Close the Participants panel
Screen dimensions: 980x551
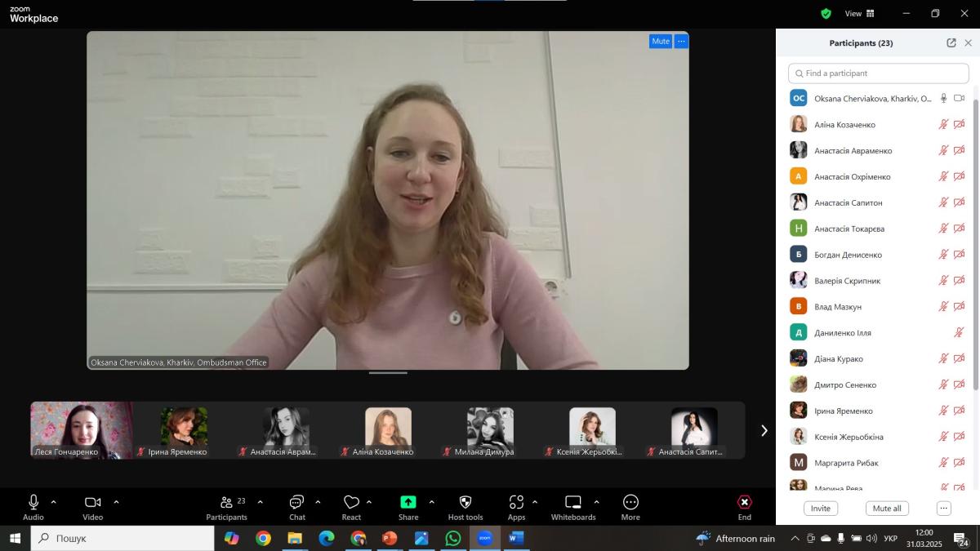(x=969, y=43)
